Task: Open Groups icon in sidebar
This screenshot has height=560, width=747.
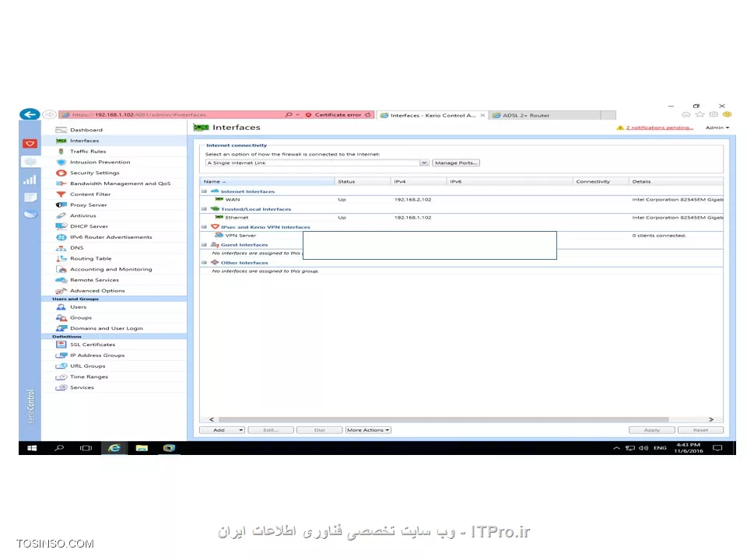Action: pos(61,317)
